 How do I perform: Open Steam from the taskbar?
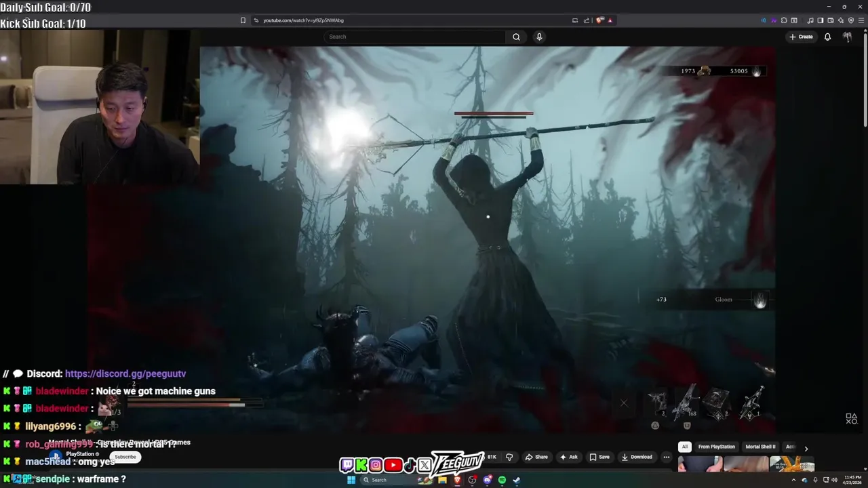pyautogui.click(x=517, y=480)
